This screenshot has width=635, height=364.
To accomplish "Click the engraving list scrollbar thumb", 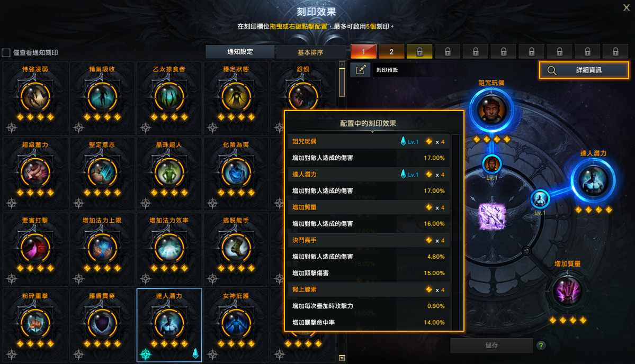I will coord(342,83).
